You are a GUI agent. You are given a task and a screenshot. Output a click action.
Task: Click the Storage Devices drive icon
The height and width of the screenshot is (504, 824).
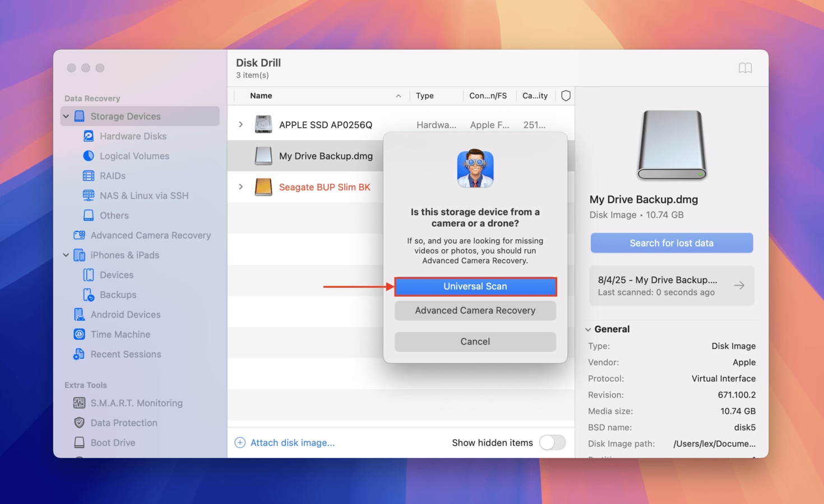[x=80, y=116]
